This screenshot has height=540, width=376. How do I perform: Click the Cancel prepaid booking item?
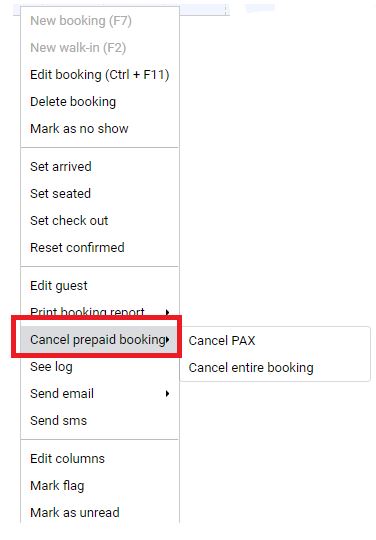tap(100, 340)
